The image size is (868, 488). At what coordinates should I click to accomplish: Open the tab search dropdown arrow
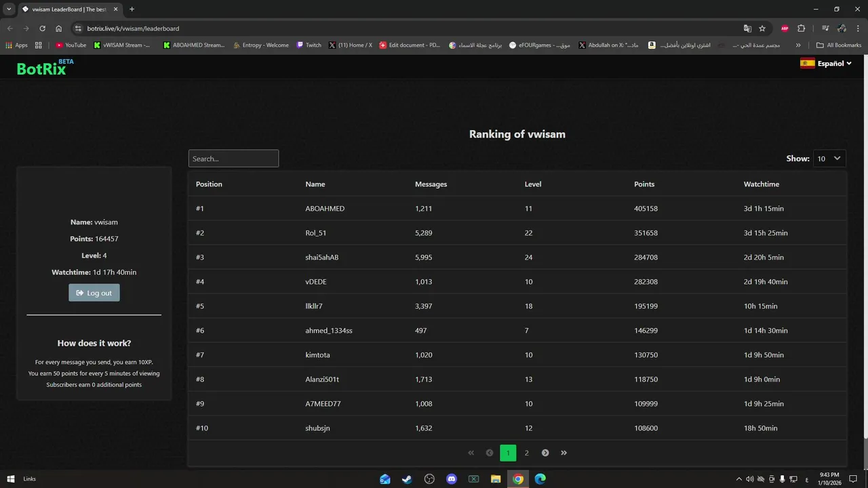9,9
